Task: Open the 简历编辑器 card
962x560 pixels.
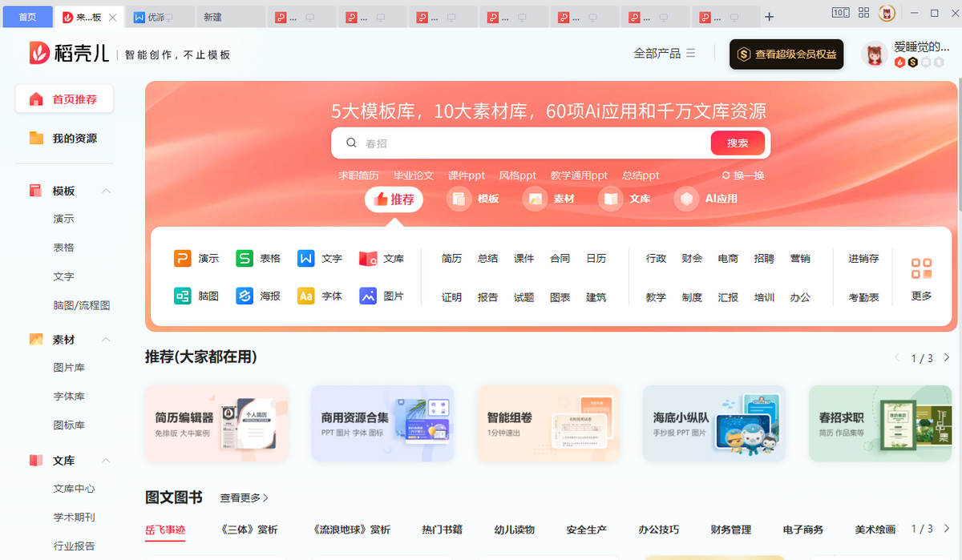Action: (216, 423)
